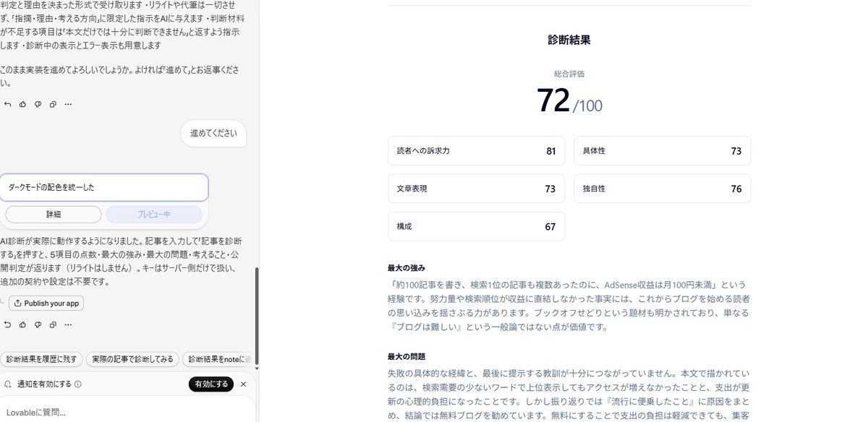Viewport: 868px width, 422px height.
Task: Copy the first AI message
Action: pyautogui.click(x=53, y=104)
